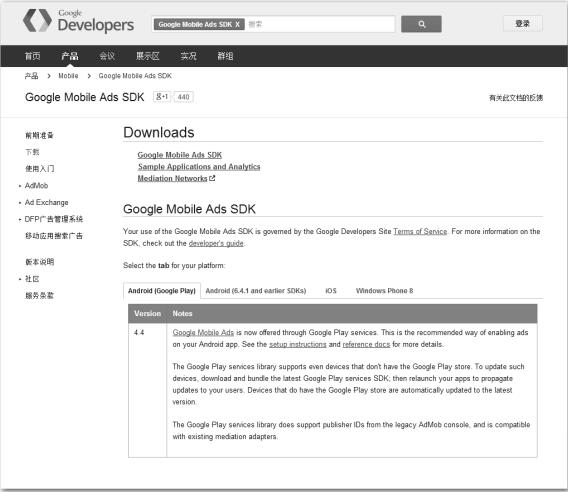Select 移动应用搜索广告 in the sidebar
Viewport: 568px width, 492px height.
[x=54, y=236]
